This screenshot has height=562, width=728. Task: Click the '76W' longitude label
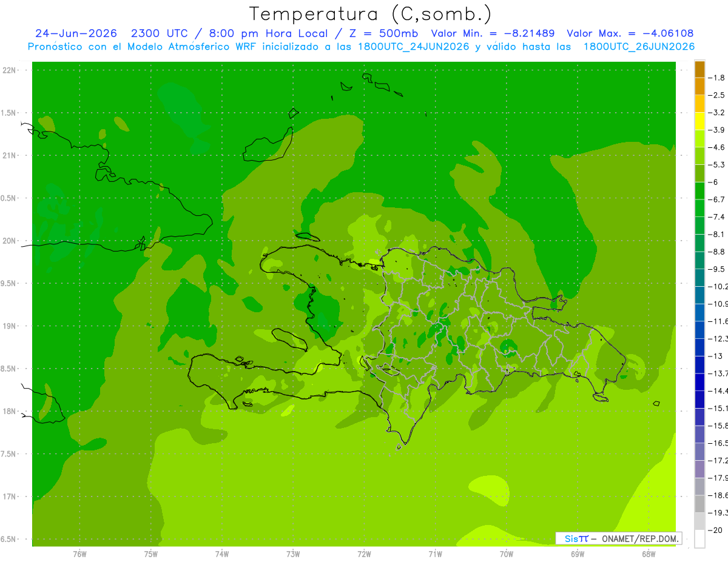pyautogui.click(x=79, y=554)
